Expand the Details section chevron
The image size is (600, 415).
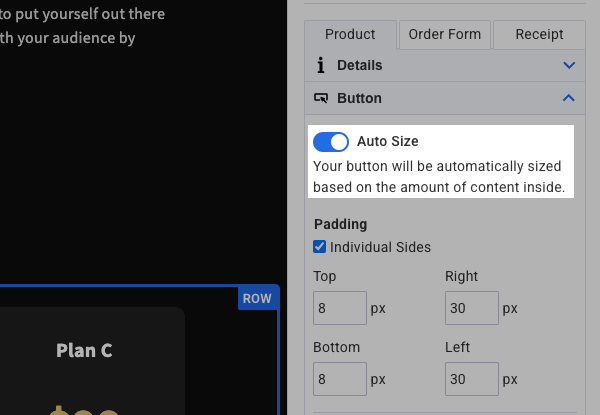pyautogui.click(x=569, y=65)
